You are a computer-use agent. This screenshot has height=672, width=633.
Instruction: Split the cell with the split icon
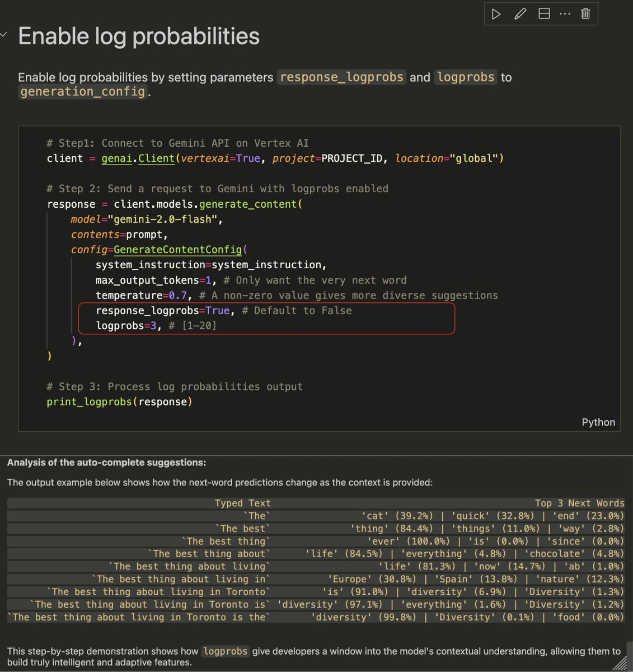click(x=544, y=14)
